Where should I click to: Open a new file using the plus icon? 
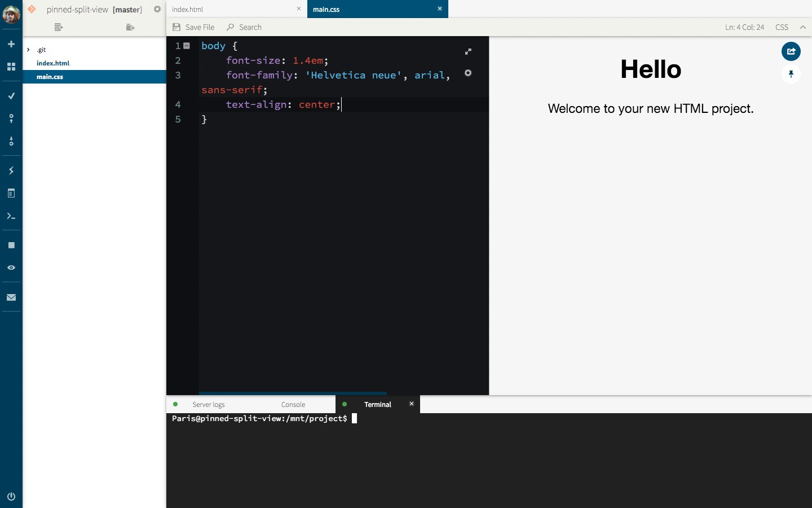tap(11, 43)
